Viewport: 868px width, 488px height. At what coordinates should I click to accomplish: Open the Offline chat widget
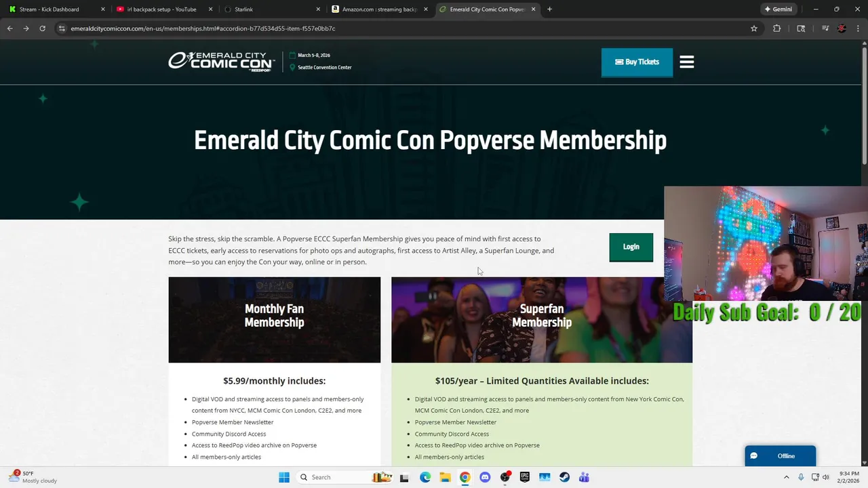(780, 455)
